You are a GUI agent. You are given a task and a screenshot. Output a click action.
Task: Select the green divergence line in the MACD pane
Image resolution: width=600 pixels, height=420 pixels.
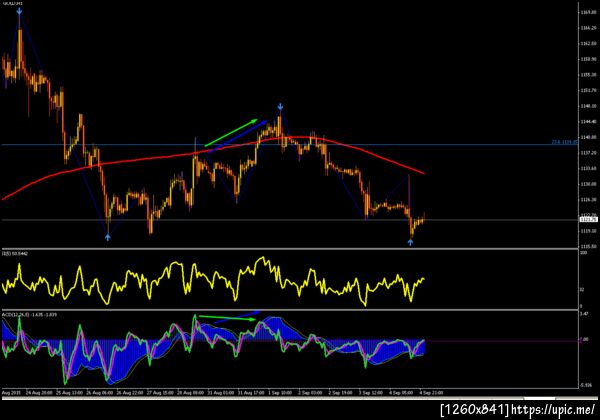(x=227, y=317)
